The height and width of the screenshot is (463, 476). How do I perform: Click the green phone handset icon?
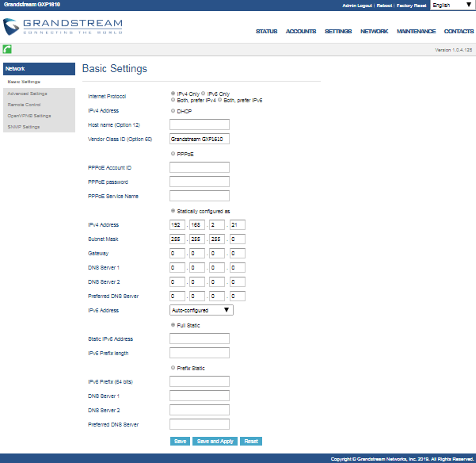click(x=7, y=49)
